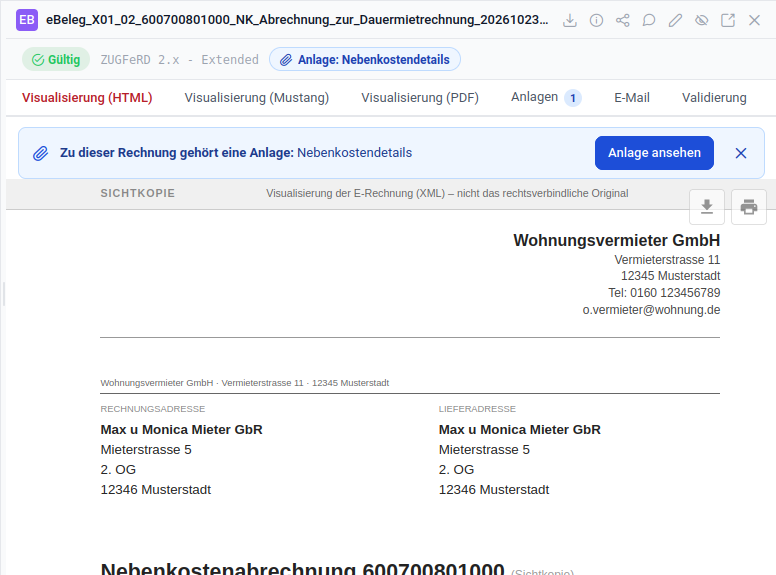Share the document using share icon
The image size is (776, 575).
tap(623, 20)
